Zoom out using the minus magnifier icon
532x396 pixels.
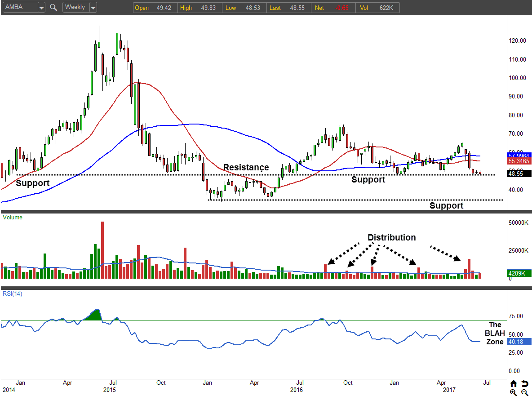[x=525, y=392]
